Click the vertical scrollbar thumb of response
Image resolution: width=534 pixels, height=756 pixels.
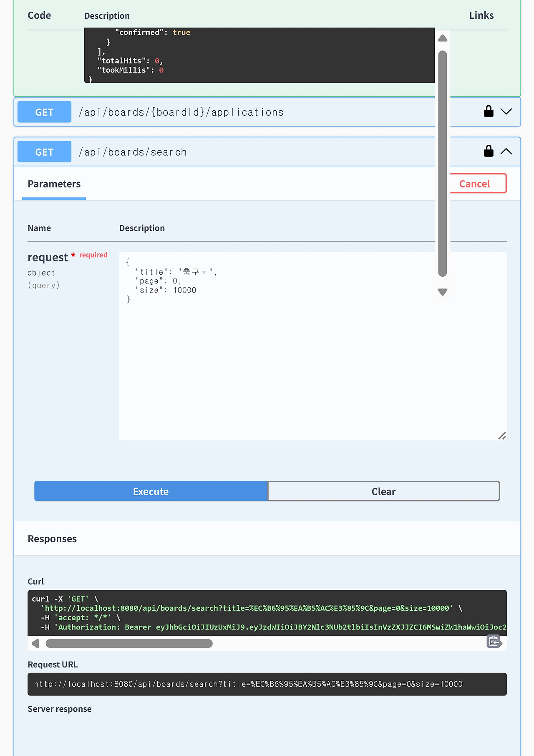click(443, 163)
